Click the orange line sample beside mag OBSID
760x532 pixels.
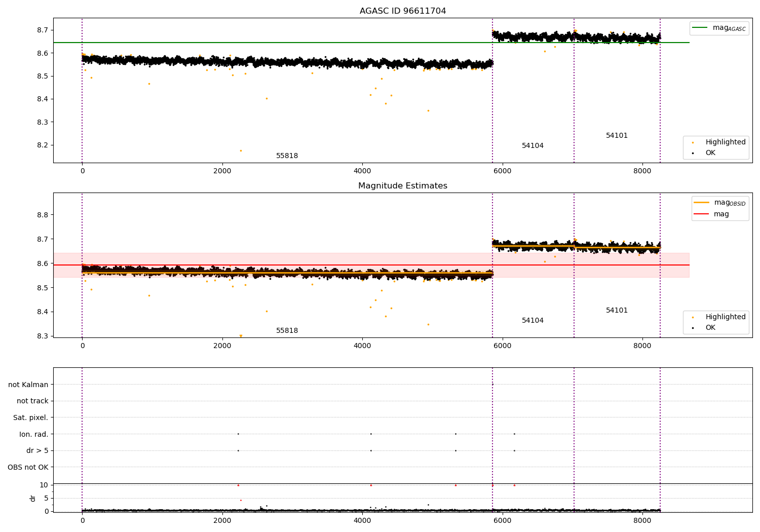[x=701, y=202]
